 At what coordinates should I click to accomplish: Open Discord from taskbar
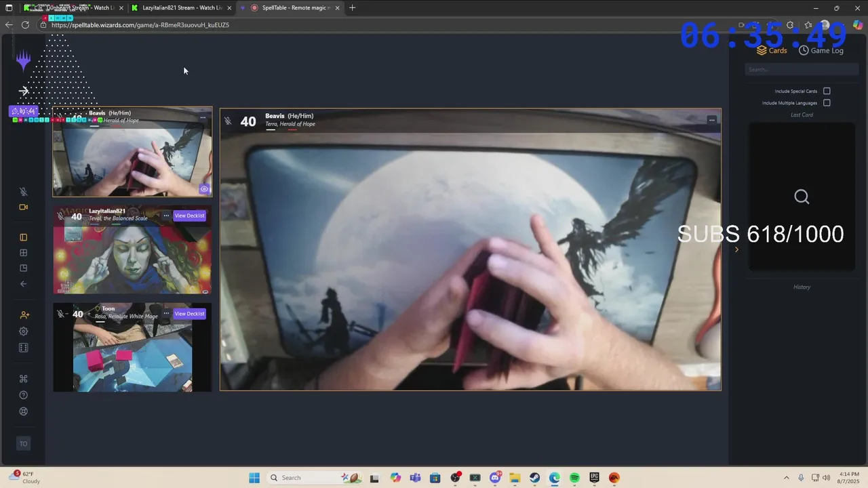[x=495, y=478]
